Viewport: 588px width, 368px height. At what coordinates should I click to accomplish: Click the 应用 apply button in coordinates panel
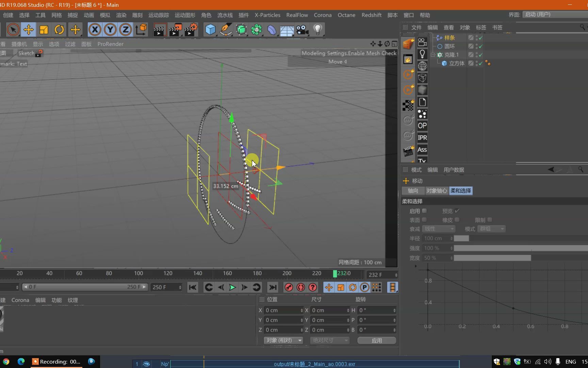pos(376,340)
